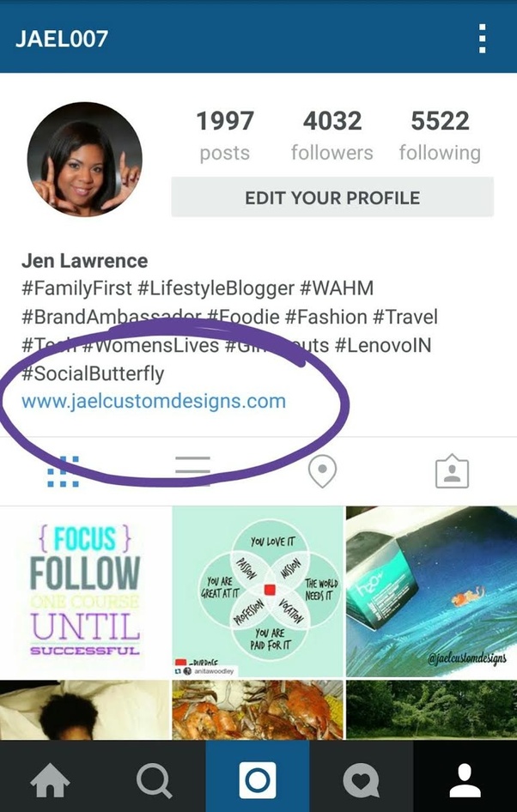
Task: Open the crab seafood photo post
Action: pos(258,710)
